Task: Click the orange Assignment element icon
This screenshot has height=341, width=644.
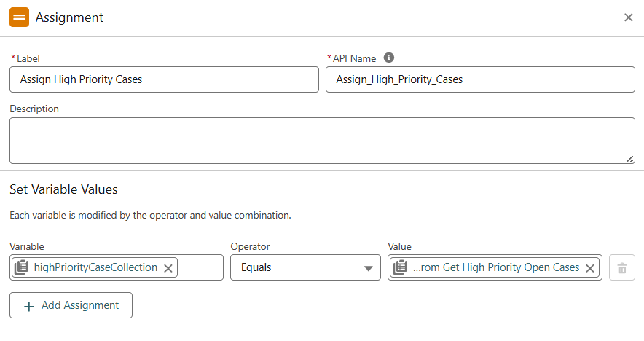Action: pyautogui.click(x=20, y=17)
